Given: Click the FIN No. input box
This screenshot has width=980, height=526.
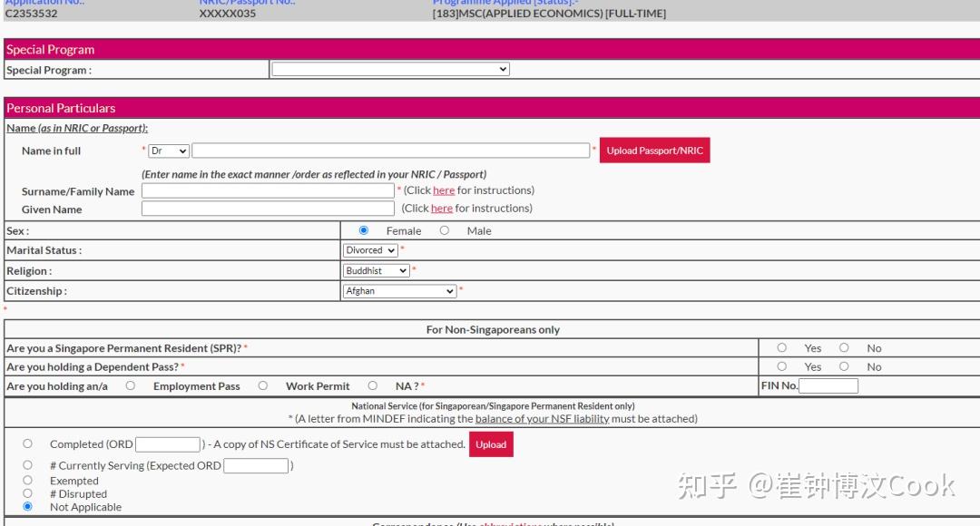Looking at the screenshot, I should (828, 386).
